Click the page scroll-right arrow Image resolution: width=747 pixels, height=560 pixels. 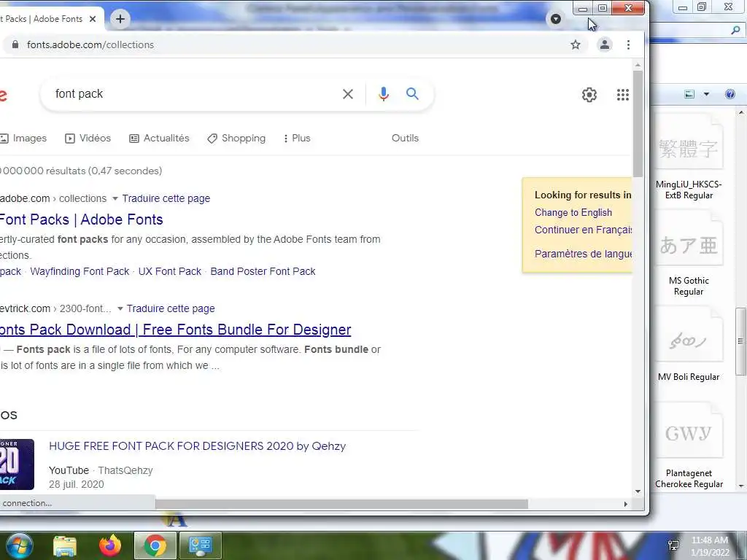[x=625, y=504]
